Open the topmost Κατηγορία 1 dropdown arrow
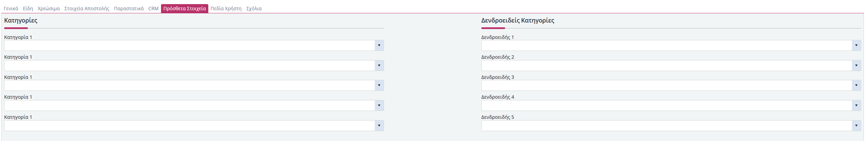Viewport: 868px width, 141px height. tap(379, 45)
